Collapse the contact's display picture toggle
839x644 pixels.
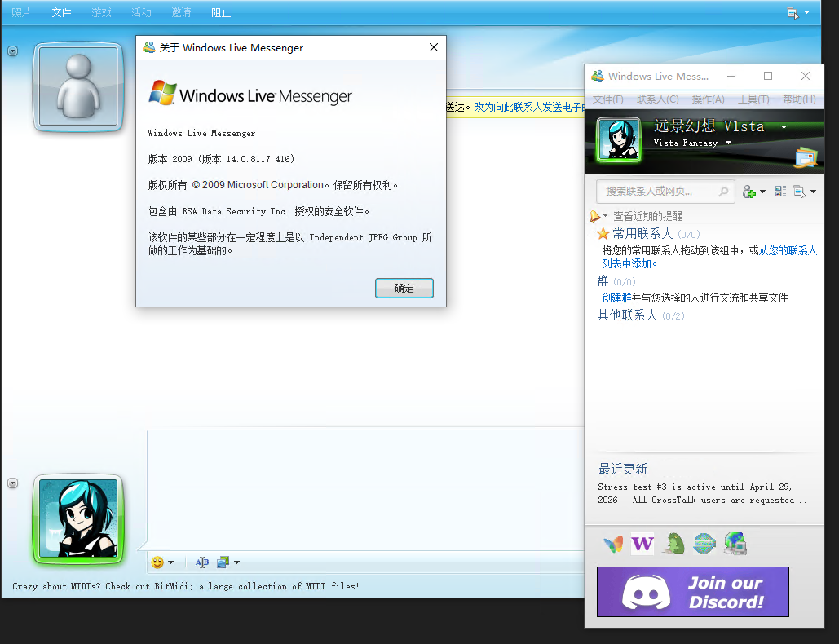pyautogui.click(x=13, y=51)
